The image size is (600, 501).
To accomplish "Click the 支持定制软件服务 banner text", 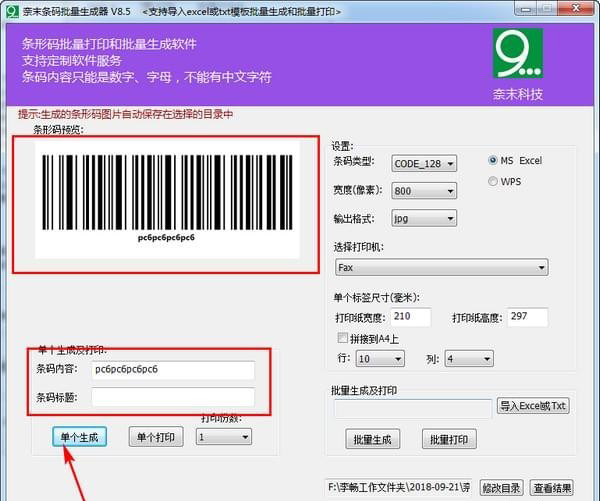I will [x=72, y=60].
